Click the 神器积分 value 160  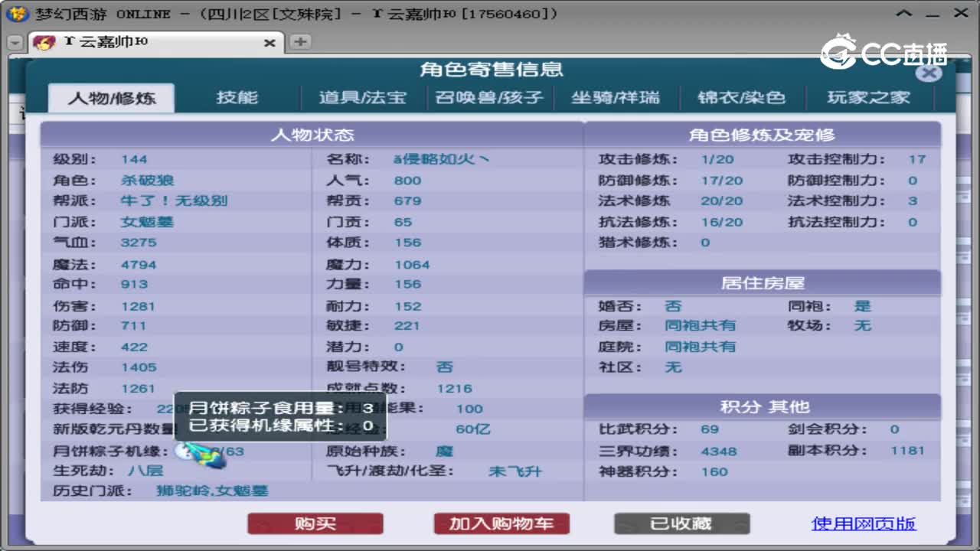[x=714, y=471]
